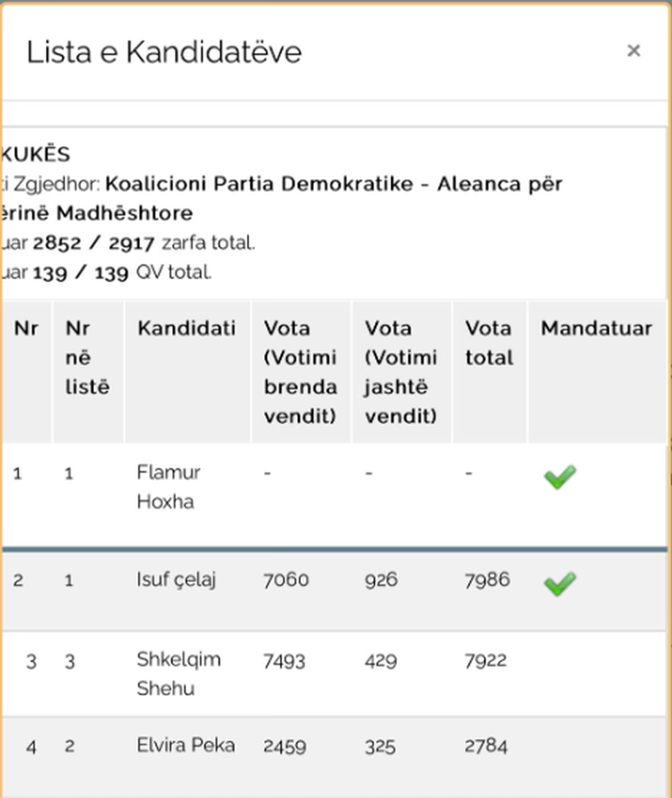672x798 pixels.
Task: Click the Lista e Kandidatëve title
Action: pos(164,52)
